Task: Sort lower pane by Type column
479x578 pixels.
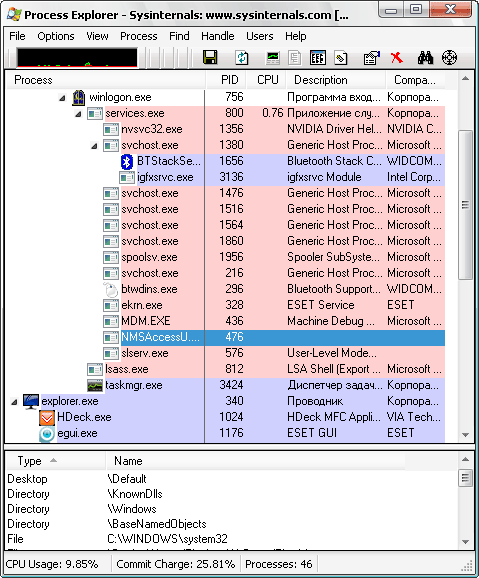Action: [x=55, y=461]
